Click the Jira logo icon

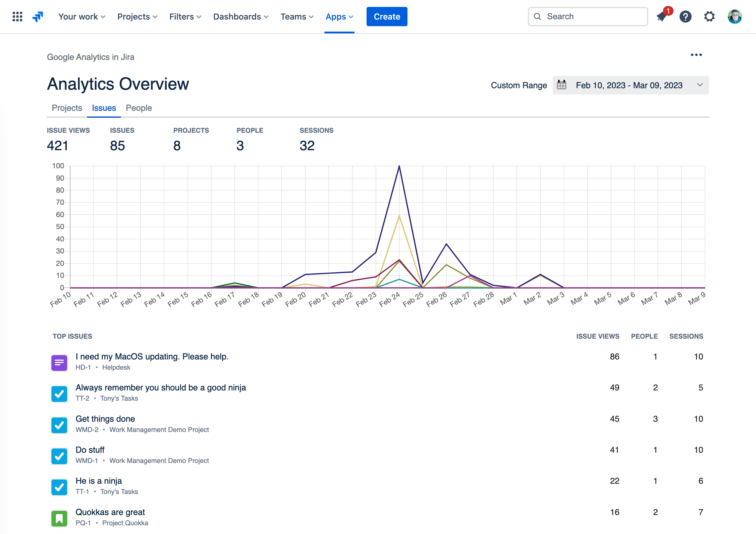pos(38,17)
